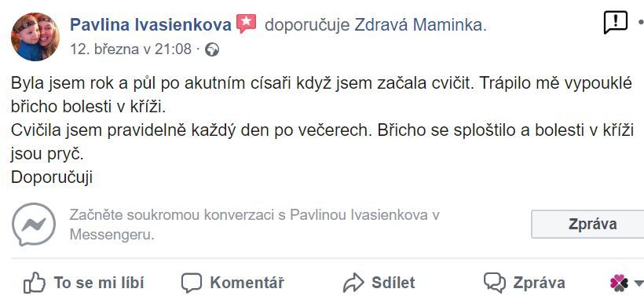Click the thumbs-up like icon
Image resolution: width=644 pixels, height=296 pixels.
[x=34, y=283]
